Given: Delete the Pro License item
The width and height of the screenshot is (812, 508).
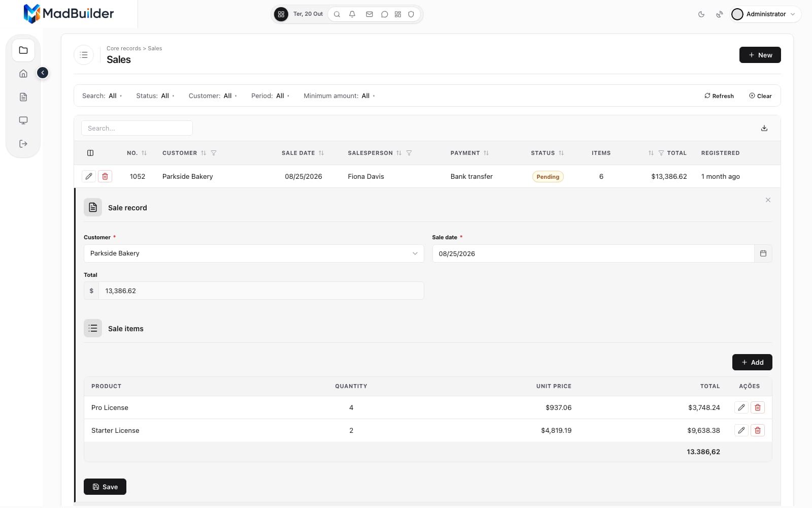Looking at the screenshot, I should (x=758, y=407).
